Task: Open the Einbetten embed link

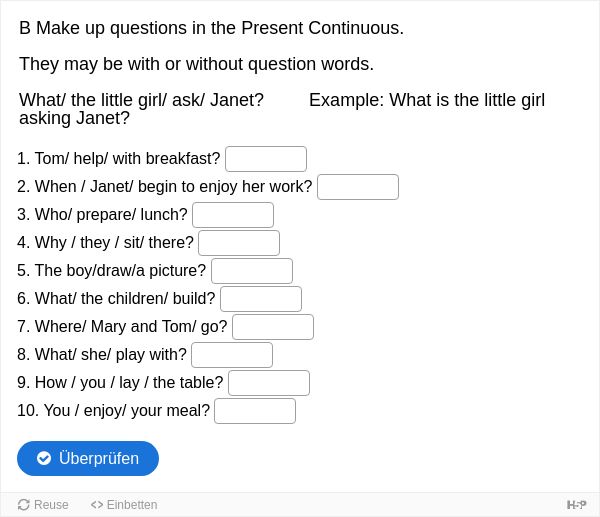Action: point(124,505)
